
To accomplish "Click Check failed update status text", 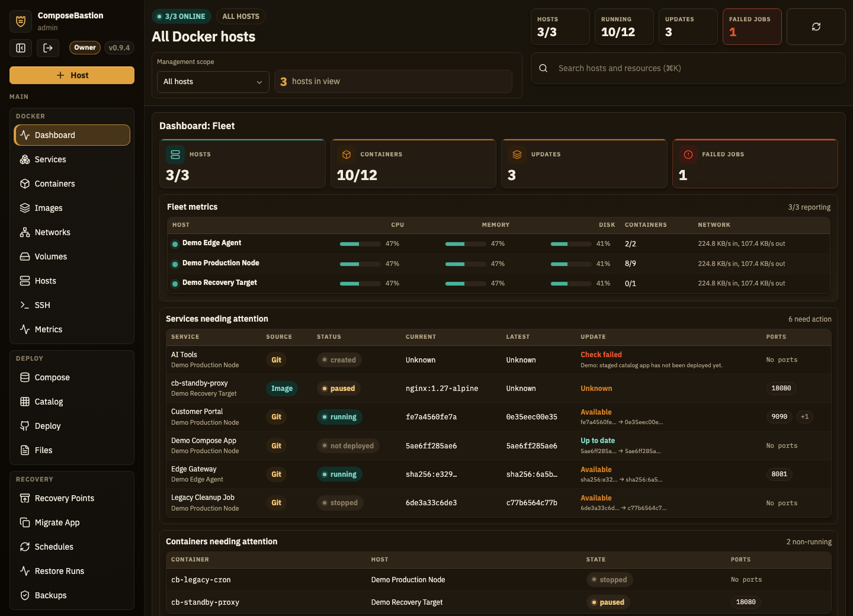I will tap(601, 355).
